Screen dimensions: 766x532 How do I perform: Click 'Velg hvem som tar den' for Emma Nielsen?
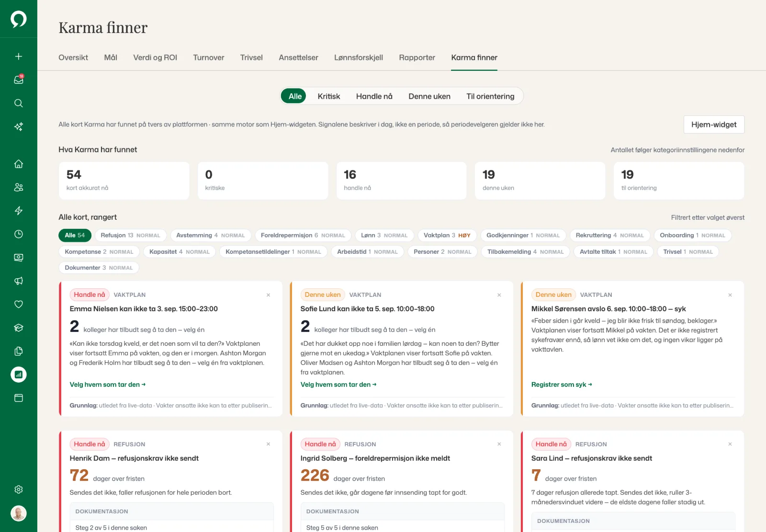pyautogui.click(x=108, y=385)
